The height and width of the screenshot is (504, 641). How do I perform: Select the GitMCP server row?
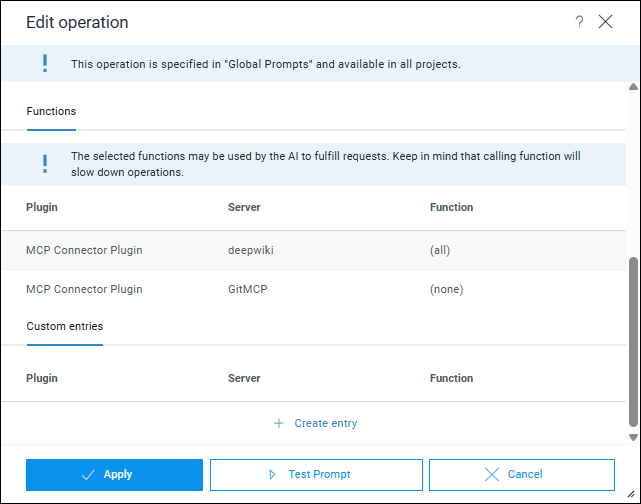(x=246, y=289)
